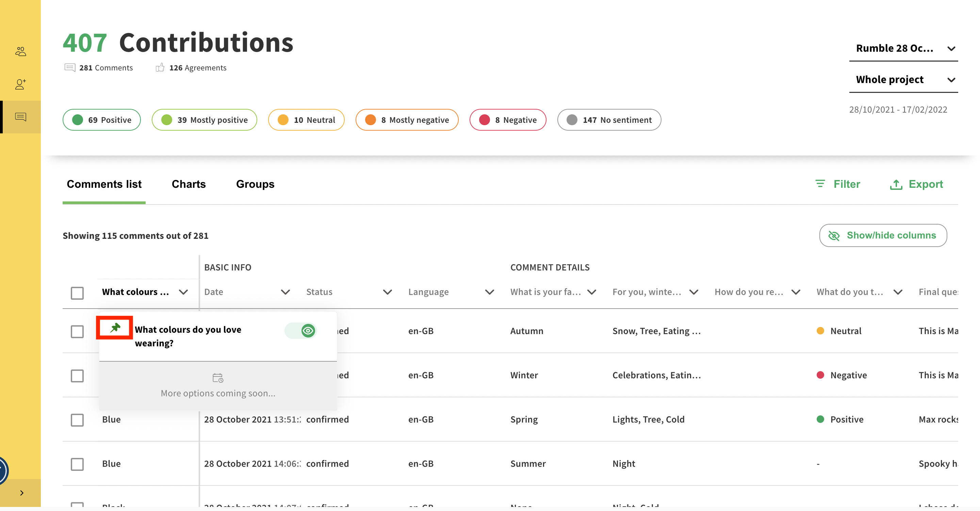Tick the checkbox for the first Blue row
The height and width of the screenshot is (511, 980).
coord(77,420)
